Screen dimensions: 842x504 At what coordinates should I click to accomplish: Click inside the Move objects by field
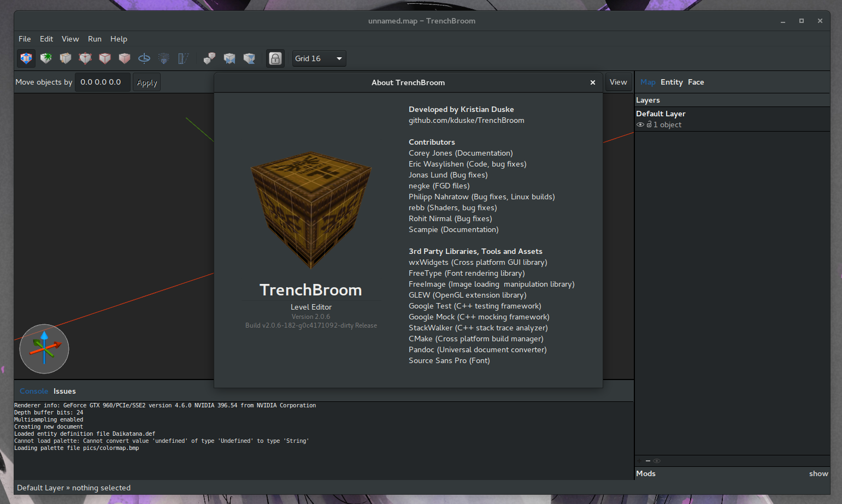[x=102, y=82]
